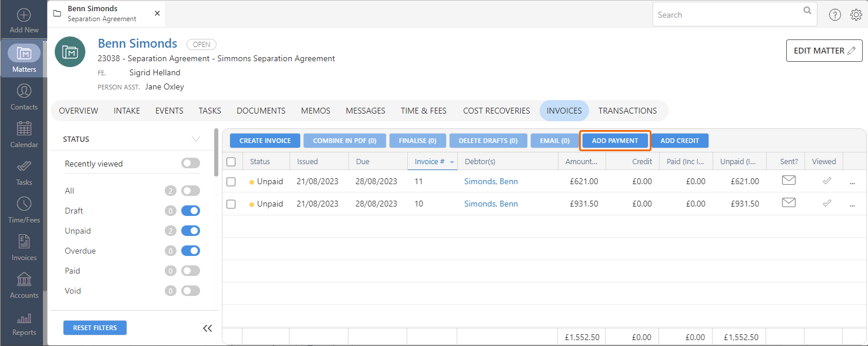The image size is (868, 346).
Task: Click the ADD PAYMENT button
Action: click(615, 141)
